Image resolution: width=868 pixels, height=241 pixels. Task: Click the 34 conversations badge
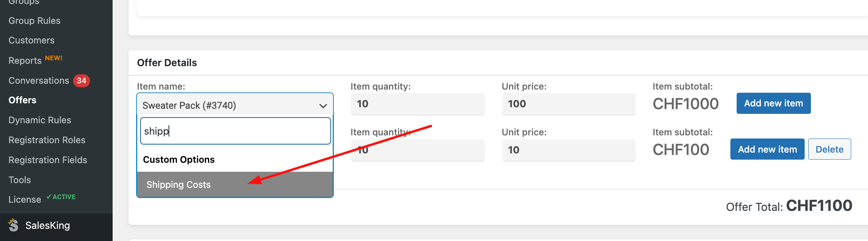(x=81, y=81)
